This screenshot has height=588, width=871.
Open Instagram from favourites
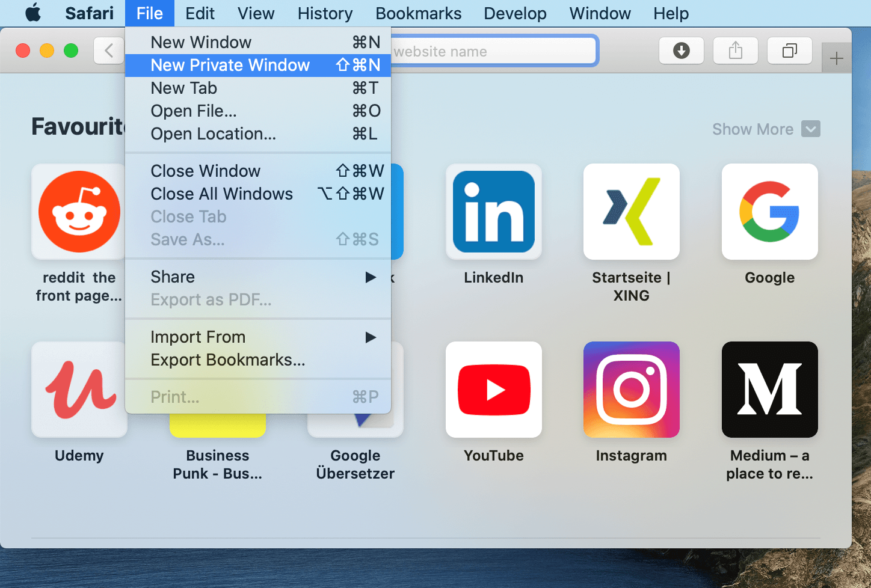(x=631, y=389)
